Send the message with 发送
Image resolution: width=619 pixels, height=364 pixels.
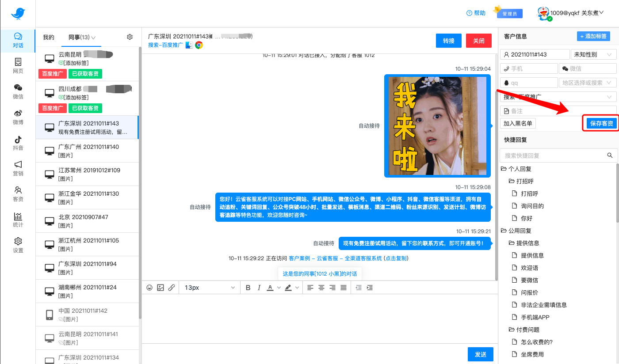[x=481, y=354]
